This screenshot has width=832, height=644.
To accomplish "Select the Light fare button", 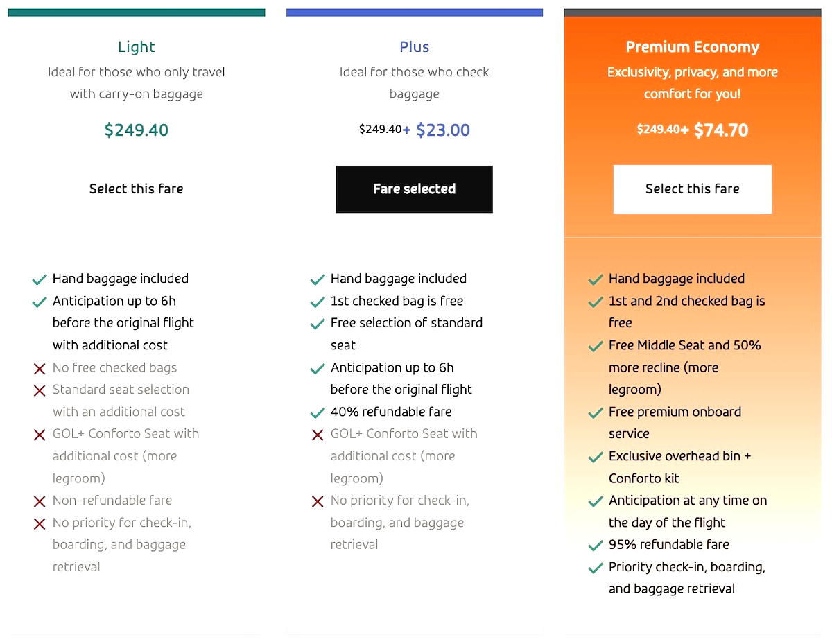I will (x=137, y=189).
